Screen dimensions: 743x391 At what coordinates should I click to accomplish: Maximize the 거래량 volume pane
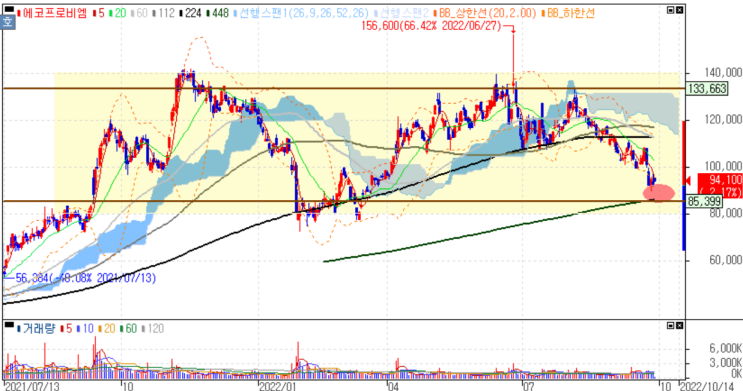670,326
